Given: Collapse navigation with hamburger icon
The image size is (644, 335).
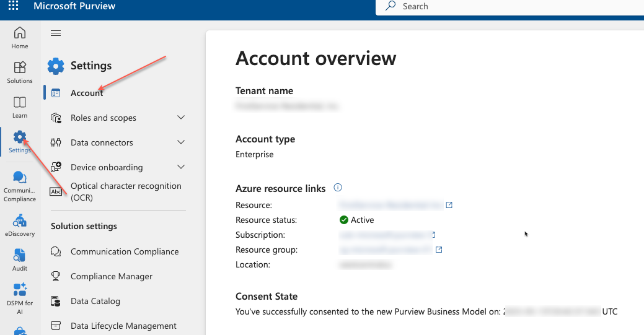Looking at the screenshot, I should [56, 33].
